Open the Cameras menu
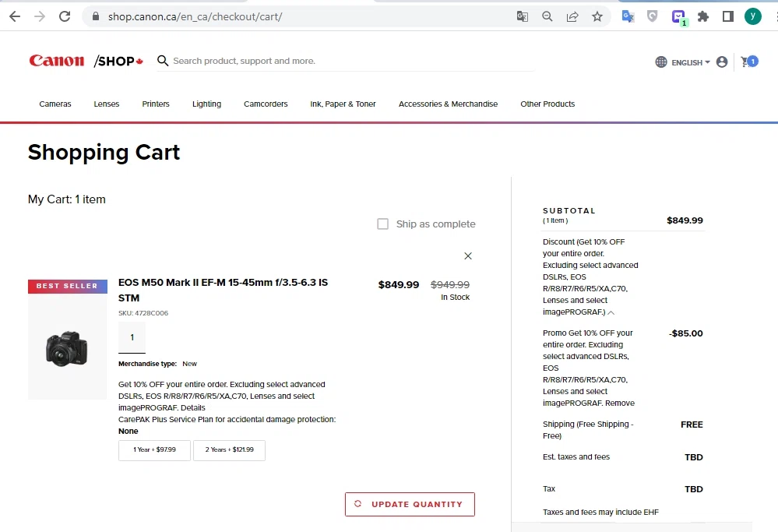The width and height of the screenshot is (778, 532). click(x=55, y=104)
